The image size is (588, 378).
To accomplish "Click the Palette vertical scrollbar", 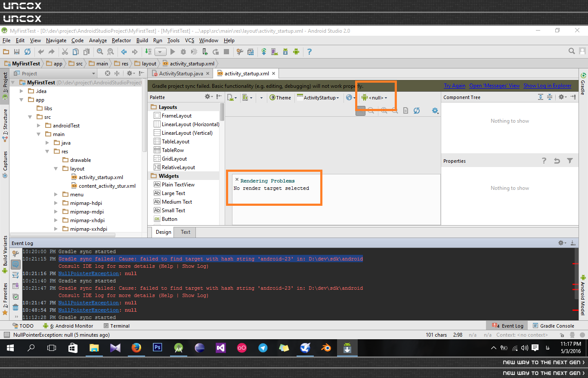I will 222,112.
